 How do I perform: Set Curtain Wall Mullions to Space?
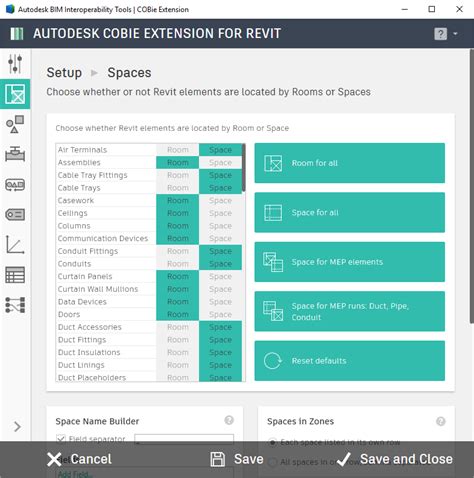click(x=220, y=289)
